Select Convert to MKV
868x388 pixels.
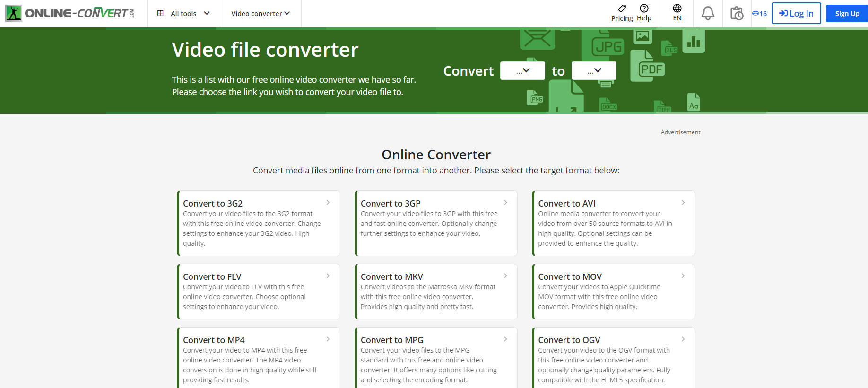pos(392,276)
